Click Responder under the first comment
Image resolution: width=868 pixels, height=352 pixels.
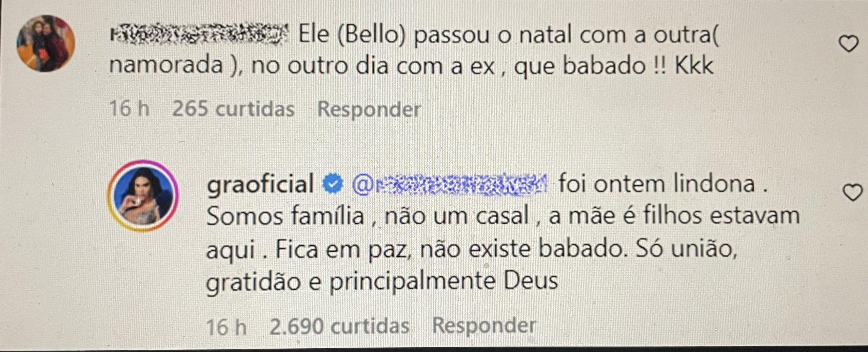(369, 109)
